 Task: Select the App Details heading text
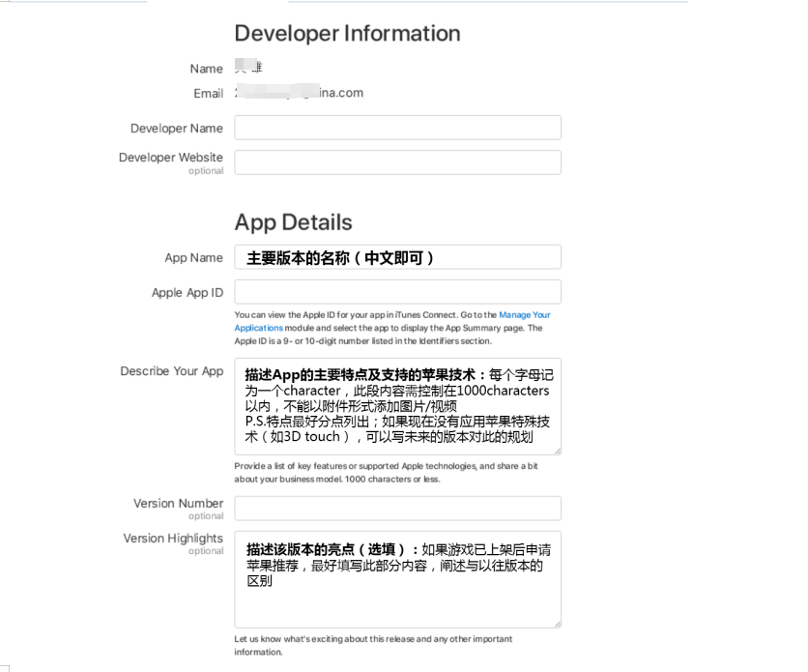pos(293,222)
